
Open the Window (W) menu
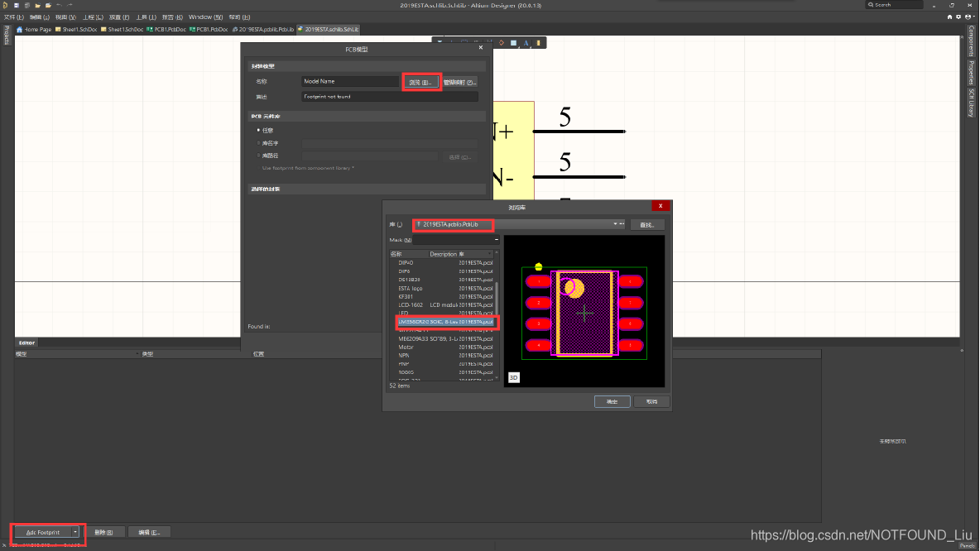(x=205, y=17)
